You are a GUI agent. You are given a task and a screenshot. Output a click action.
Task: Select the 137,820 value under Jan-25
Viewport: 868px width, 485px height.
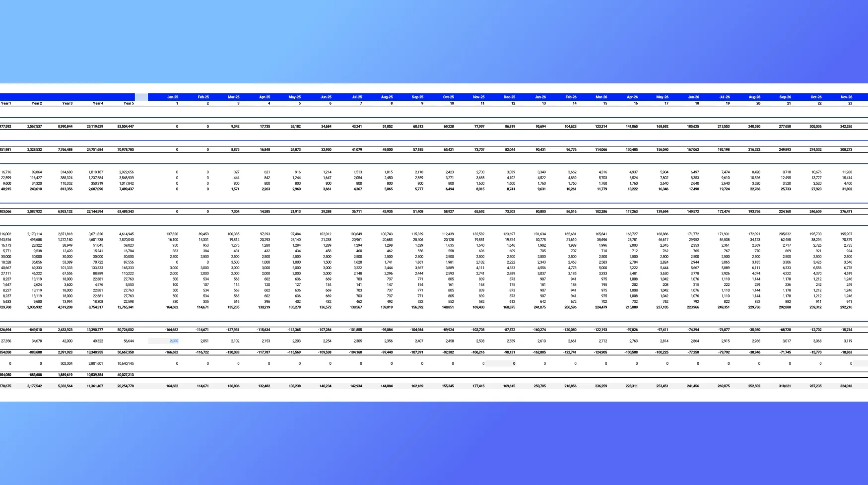[x=172, y=234]
